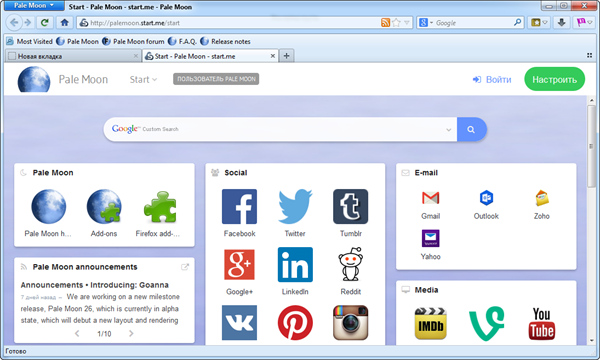The width and height of the screenshot is (600, 360).
Task: Open the Facebook shortcut icon
Action: [x=239, y=207]
